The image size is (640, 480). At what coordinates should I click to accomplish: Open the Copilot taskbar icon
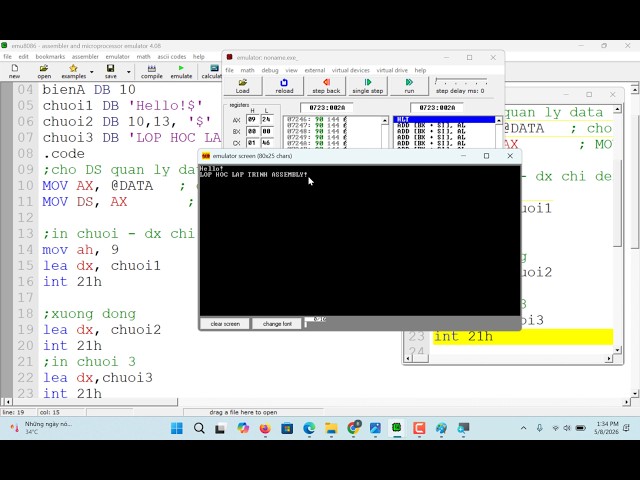(x=243, y=428)
